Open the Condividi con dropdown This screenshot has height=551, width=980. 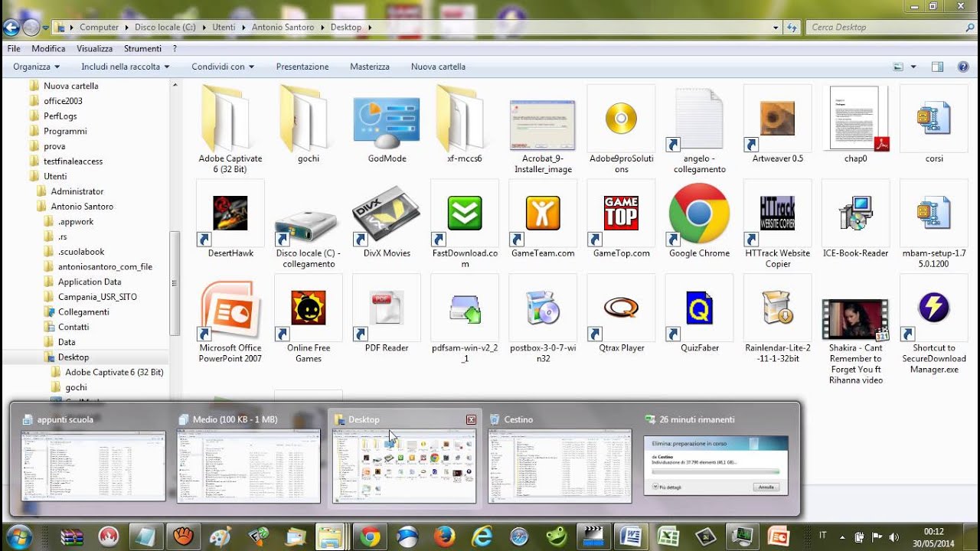pos(223,67)
